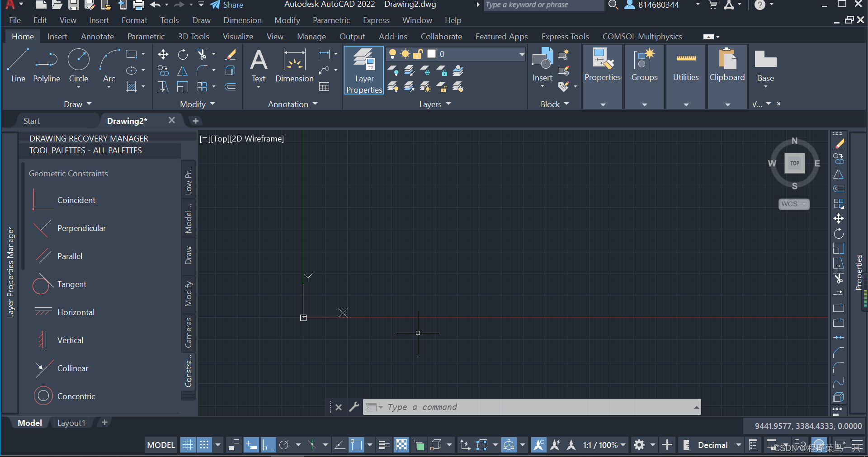Click the layer color white swatch
This screenshot has height=457, width=868.
pyautogui.click(x=432, y=54)
